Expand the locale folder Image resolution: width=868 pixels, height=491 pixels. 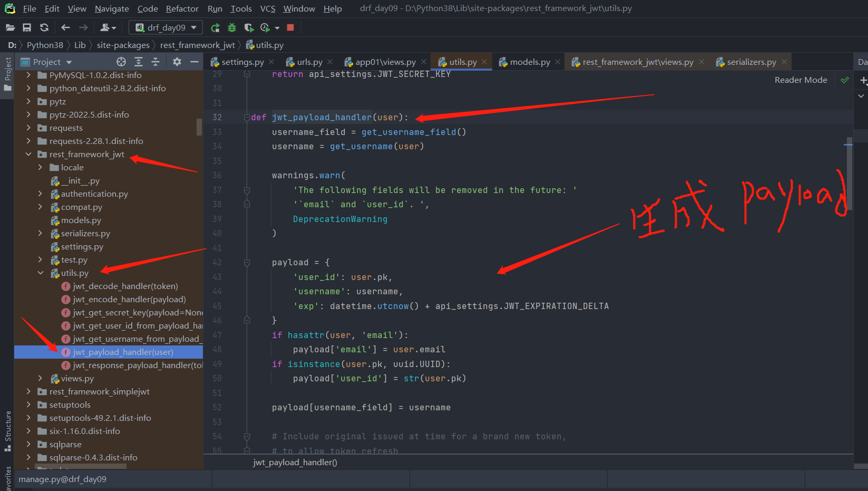pyautogui.click(x=40, y=168)
